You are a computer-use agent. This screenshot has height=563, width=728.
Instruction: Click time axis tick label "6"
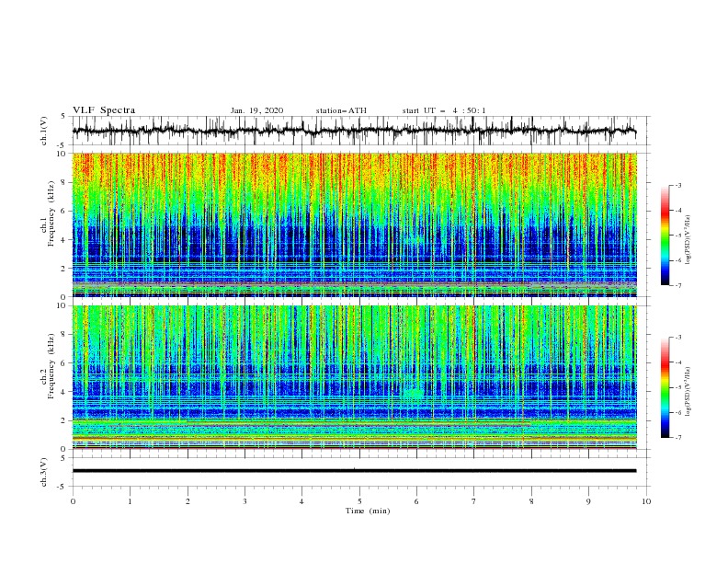pyautogui.click(x=416, y=501)
